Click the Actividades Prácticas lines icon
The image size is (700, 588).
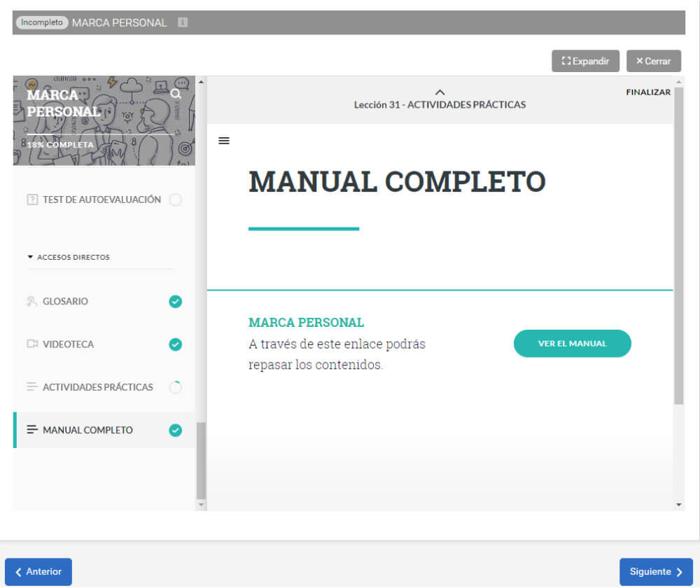coord(32,387)
